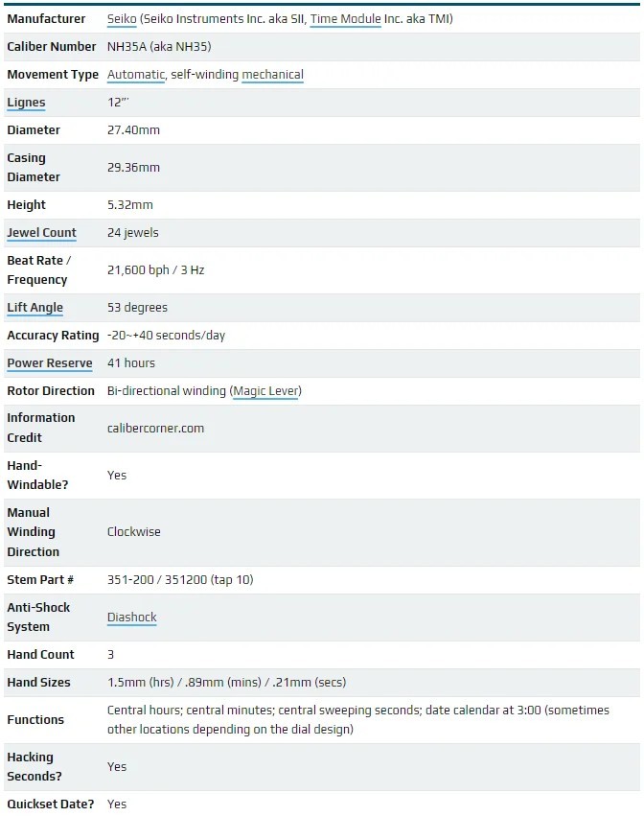Click the Functions description text

(x=357, y=720)
